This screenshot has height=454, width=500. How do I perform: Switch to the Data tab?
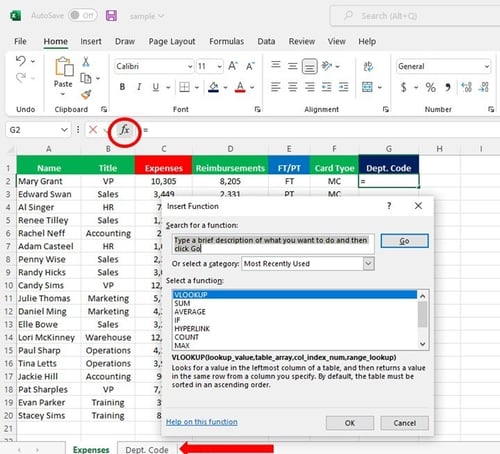(266, 41)
